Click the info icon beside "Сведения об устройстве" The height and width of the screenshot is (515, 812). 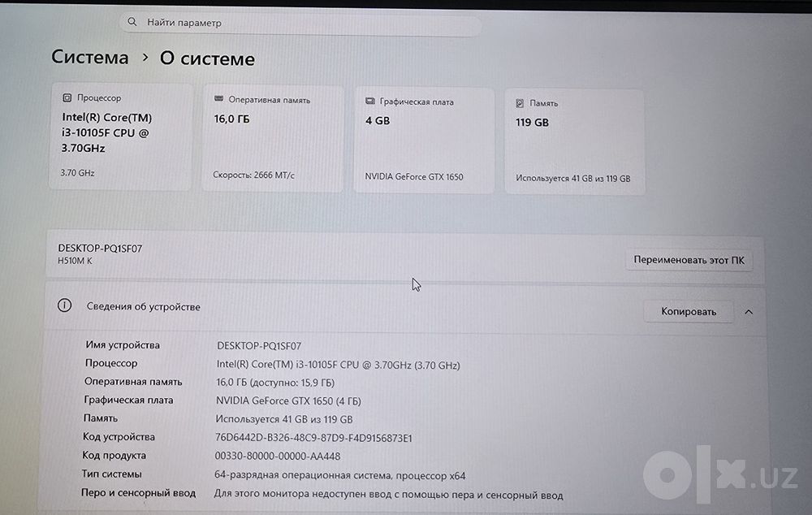[x=65, y=305]
